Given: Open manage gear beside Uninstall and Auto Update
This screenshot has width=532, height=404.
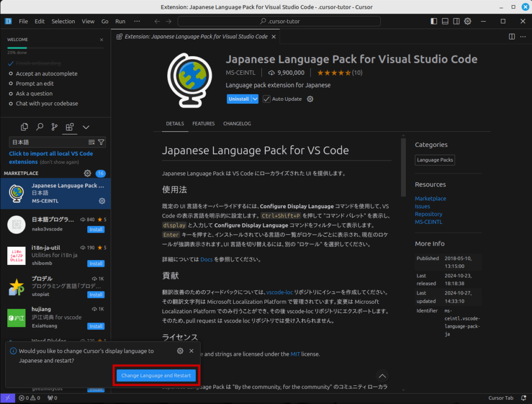Looking at the screenshot, I should (x=310, y=99).
